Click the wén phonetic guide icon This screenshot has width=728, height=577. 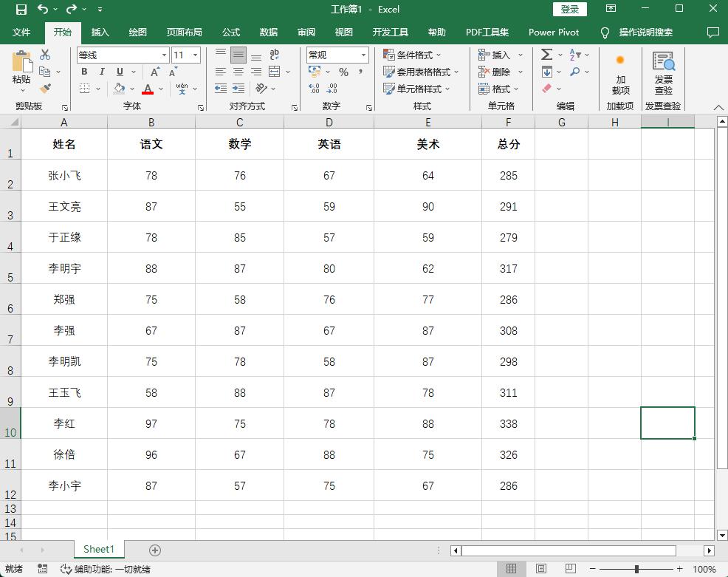click(x=182, y=88)
